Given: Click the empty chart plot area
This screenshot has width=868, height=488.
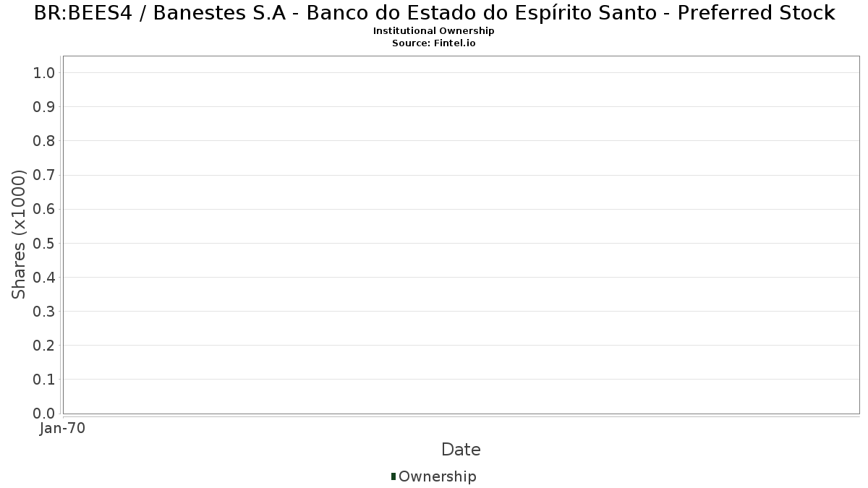Looking at the screenshot, I should tap(461, 234).
